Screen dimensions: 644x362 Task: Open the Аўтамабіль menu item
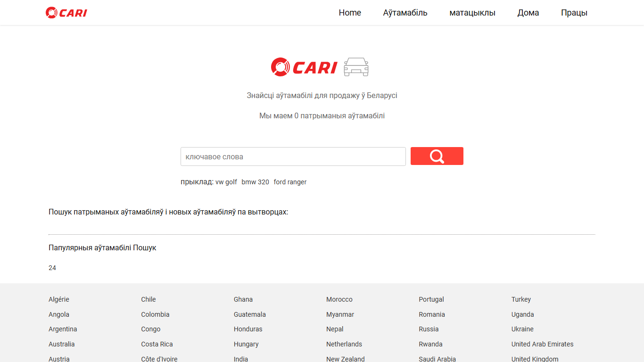click(x=405, y=13)
